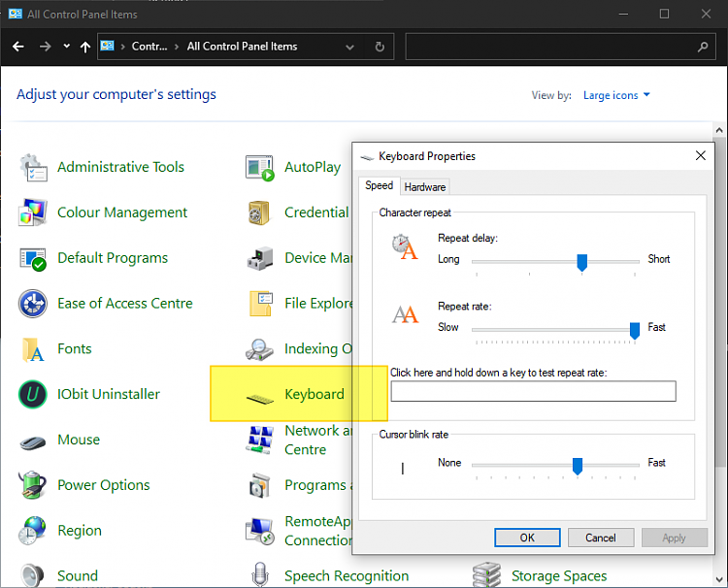Click the Keyboard icon in Control Panel
This screenshot has height=588, width=728.
[260, 399]
